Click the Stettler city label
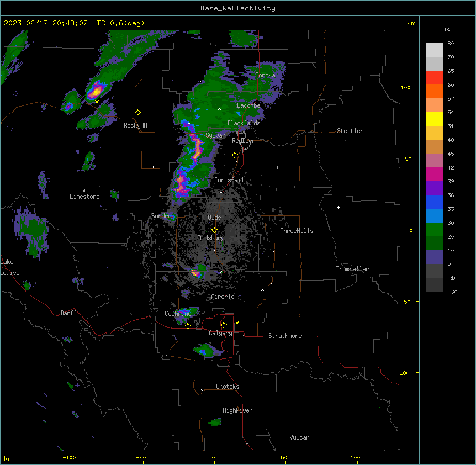This screenshot has height=465, width=476. pos(350,131)
